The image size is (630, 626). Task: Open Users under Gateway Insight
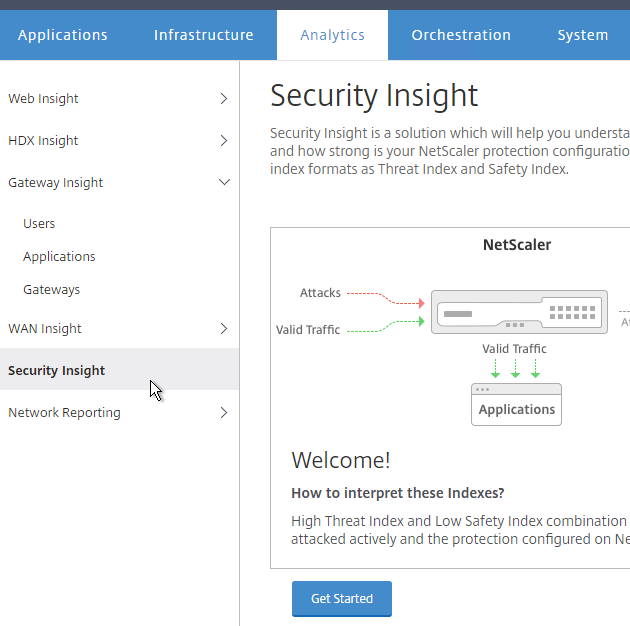(39, 223)
